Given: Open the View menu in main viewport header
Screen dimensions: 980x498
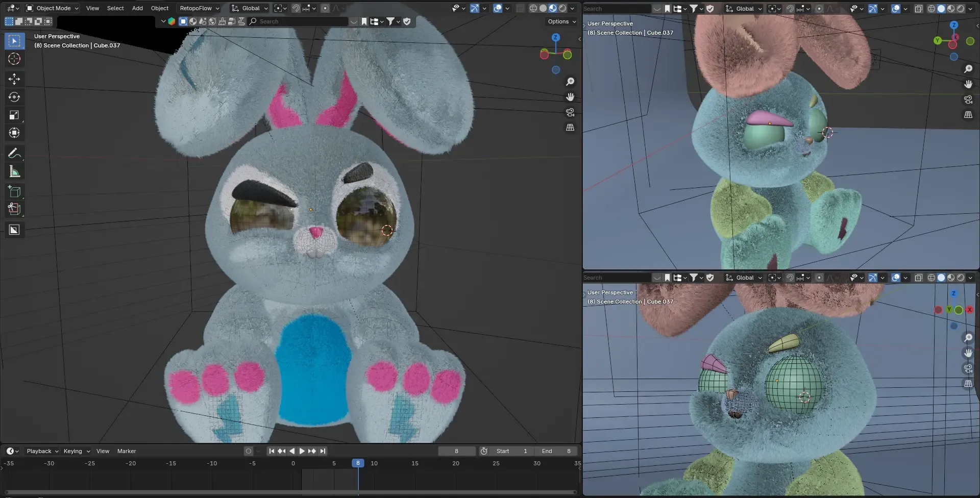Looking at the screenshot, I should pos(92,8).
